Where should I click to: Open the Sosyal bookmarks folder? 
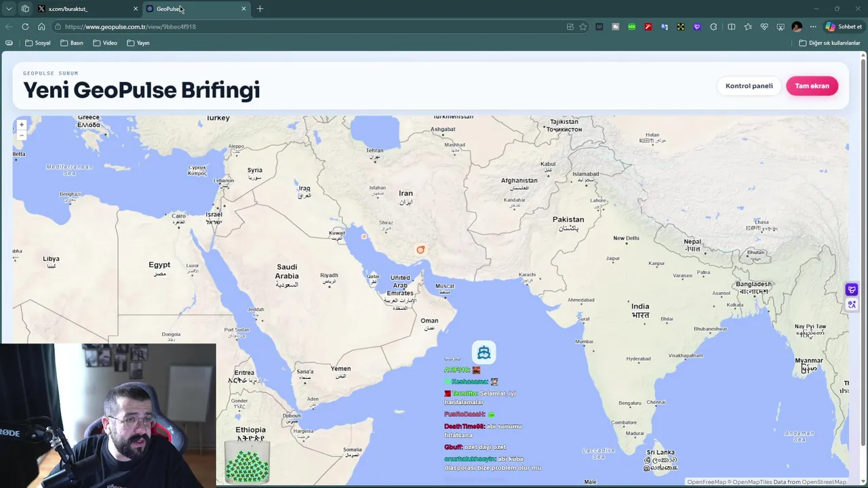tap(38, 43)
